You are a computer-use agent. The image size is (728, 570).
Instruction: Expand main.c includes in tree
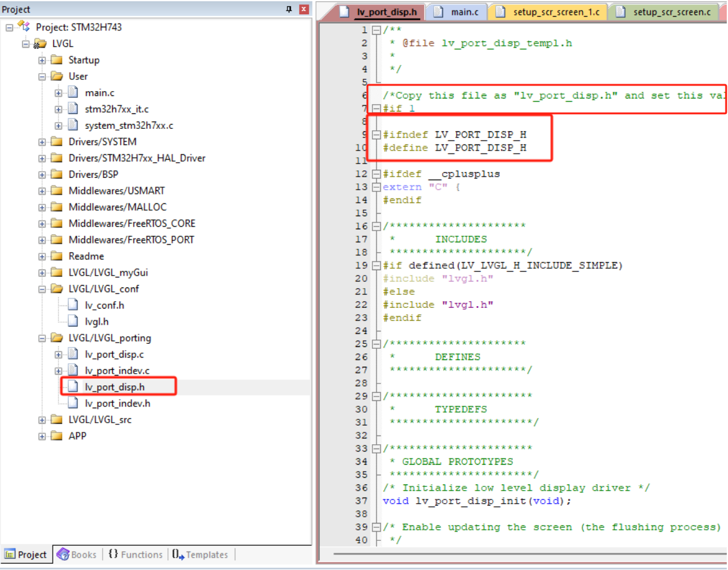(x=58, y=93)
